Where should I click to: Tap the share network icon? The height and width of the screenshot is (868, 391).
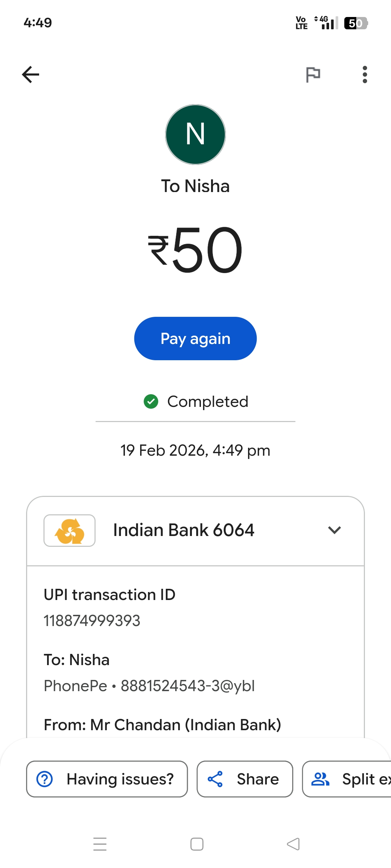click(x=215, y=779)
